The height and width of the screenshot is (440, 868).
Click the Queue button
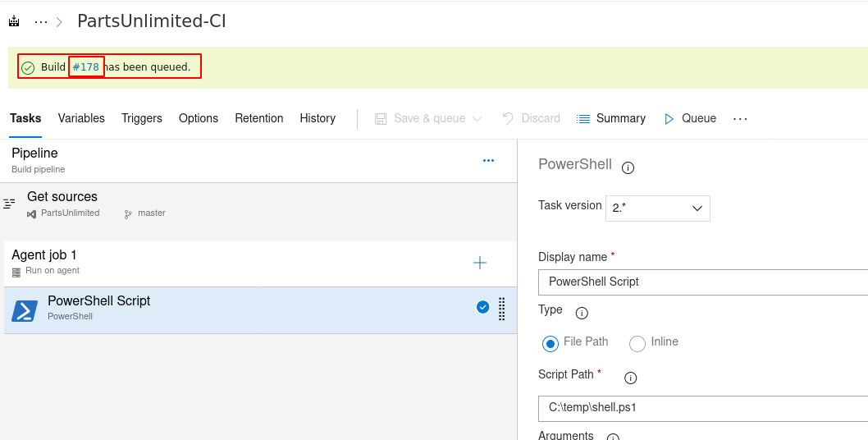[x=690, y=118]
